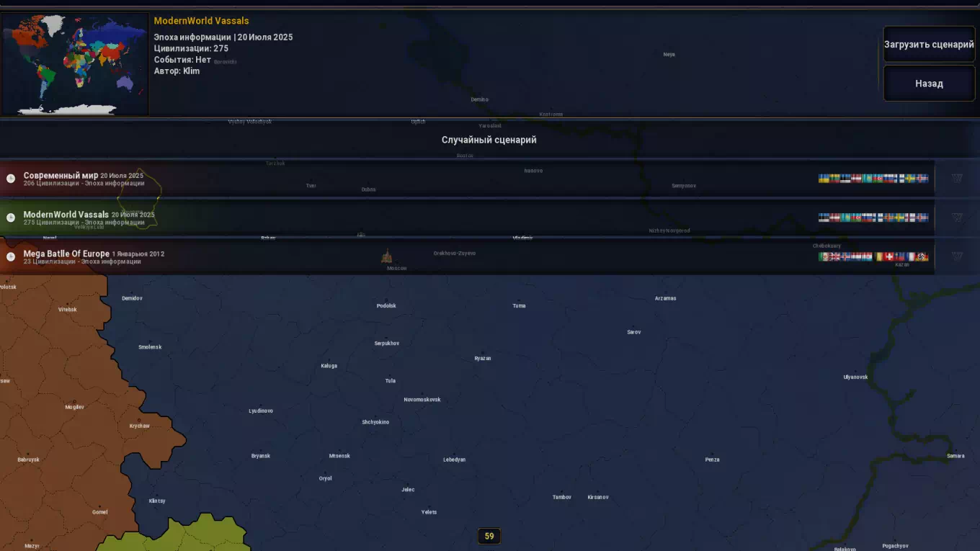Screen dimensions: 980x551
Task: Click the FPS counter showing 59
Action: point(489,536)
